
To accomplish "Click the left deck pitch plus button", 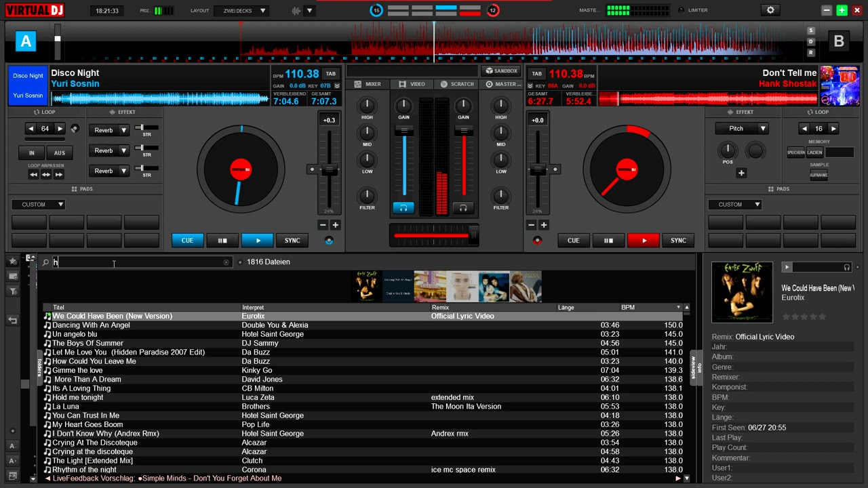I will click(335, 225).
